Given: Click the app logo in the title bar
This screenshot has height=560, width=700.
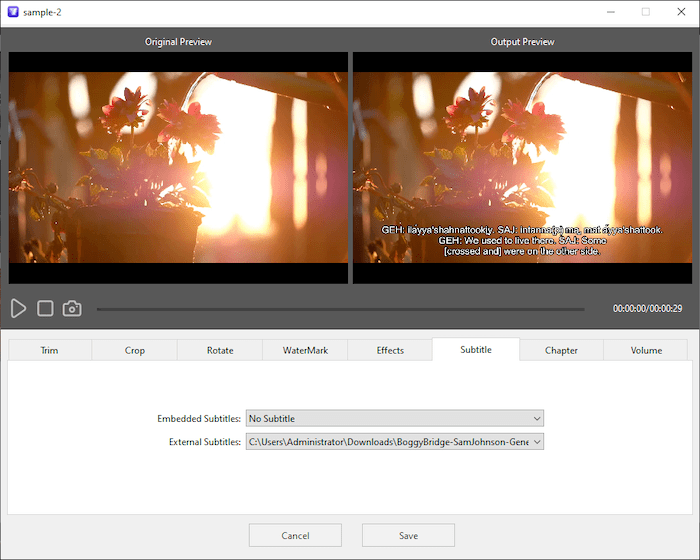Looking at the screenshot, I should click(x=12, y=12).
